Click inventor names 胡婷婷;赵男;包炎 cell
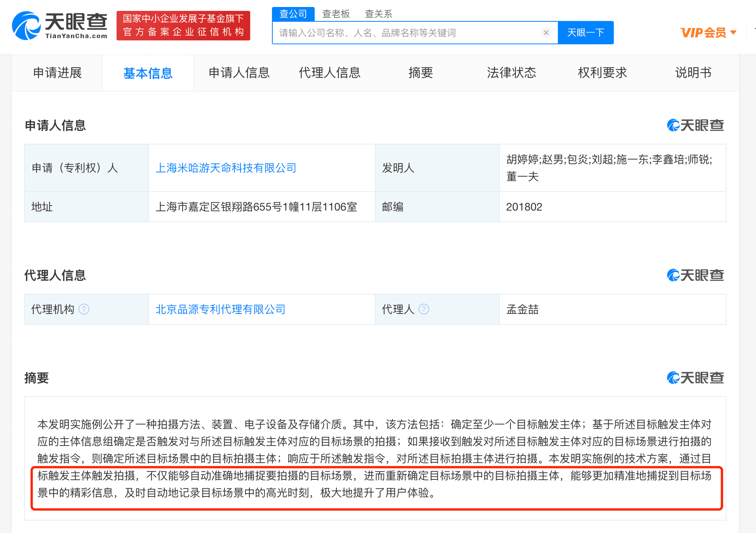The height and width of the screenshot is (533, 756). (613, 168)
